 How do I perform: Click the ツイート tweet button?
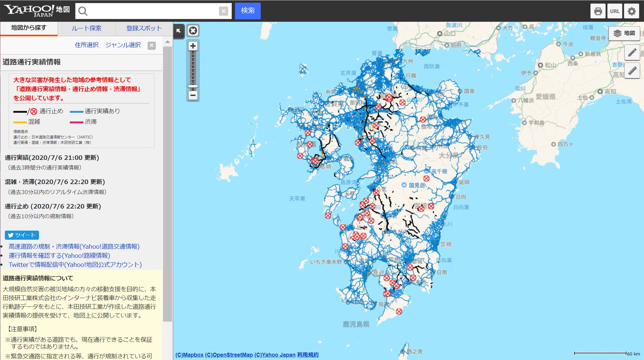(x=22, y=235)
